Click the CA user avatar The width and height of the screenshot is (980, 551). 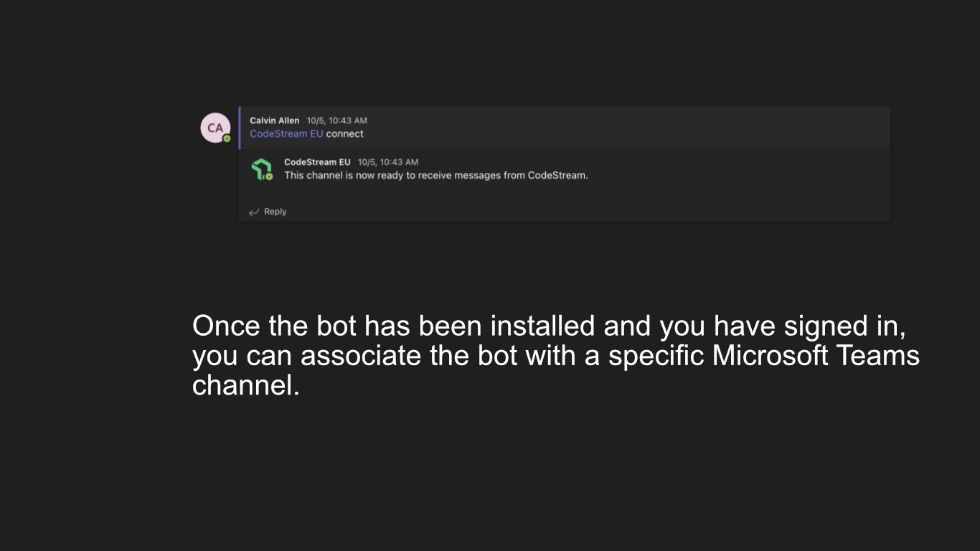(x=215, y=128)
